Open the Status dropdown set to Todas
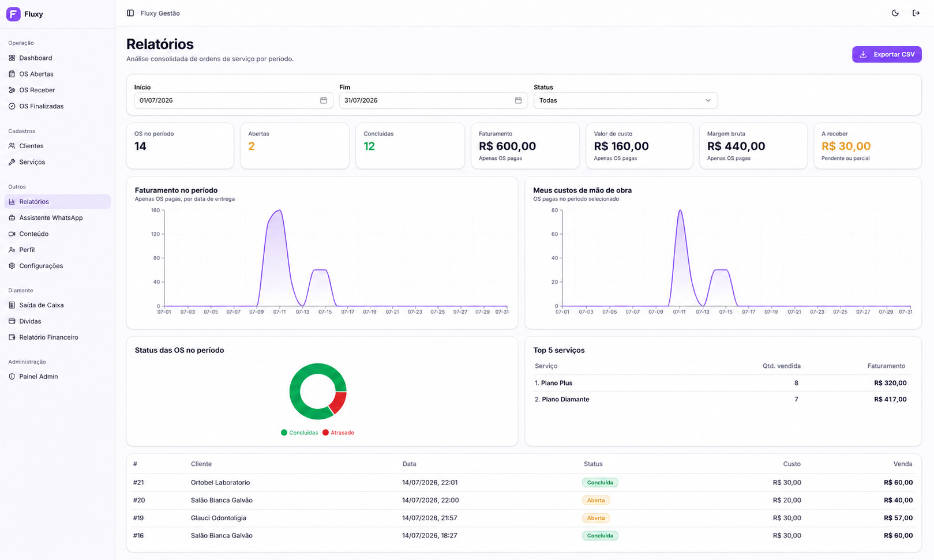The image size is (934, 560). 625,100
